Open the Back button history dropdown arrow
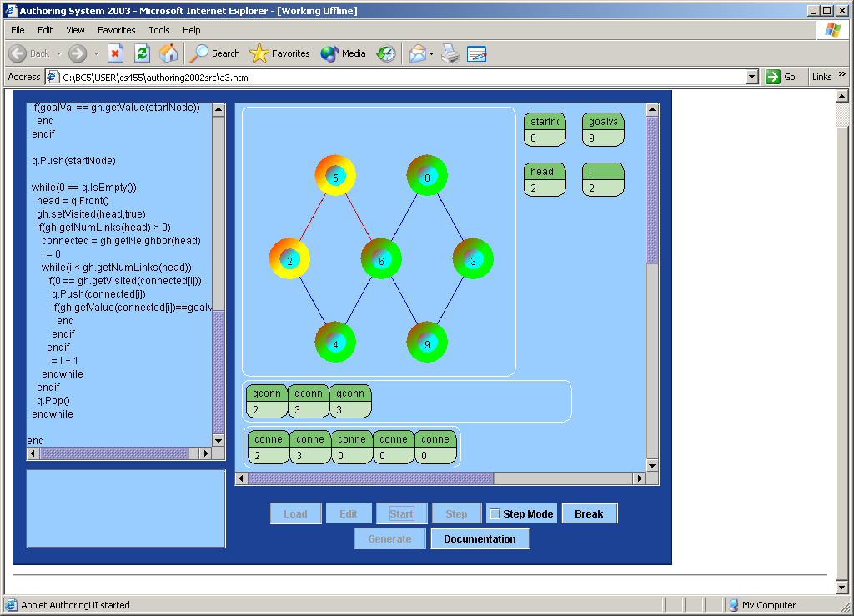This screenshot has width=854, height=616. [x=57, y=53]
